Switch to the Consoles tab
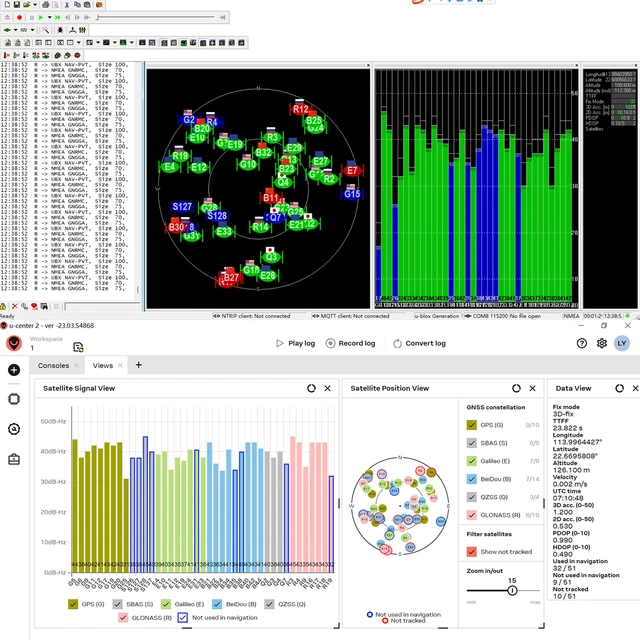Screen dimensions: 640x640 [x=53, y=365]
